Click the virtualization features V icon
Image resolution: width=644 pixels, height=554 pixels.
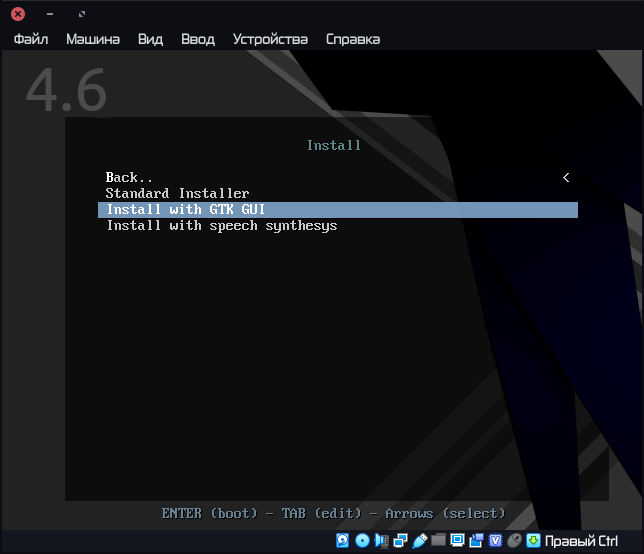(x=495, y=541)
